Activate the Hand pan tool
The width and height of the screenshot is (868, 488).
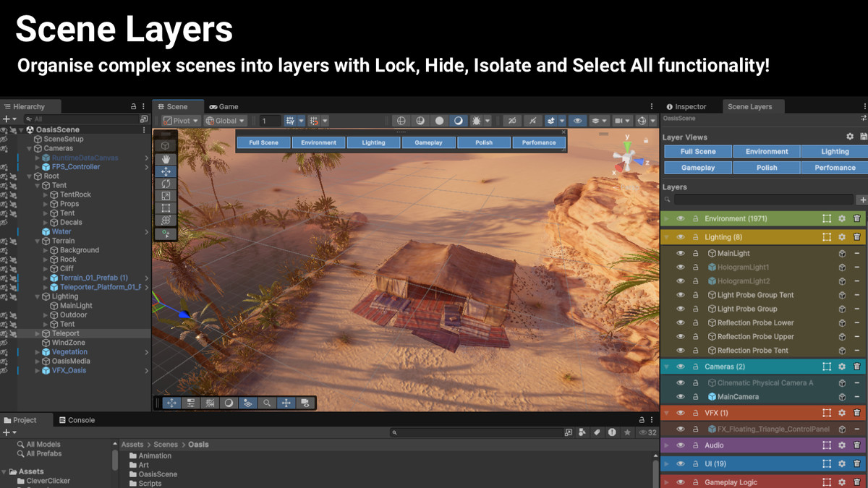click(165, 158)
